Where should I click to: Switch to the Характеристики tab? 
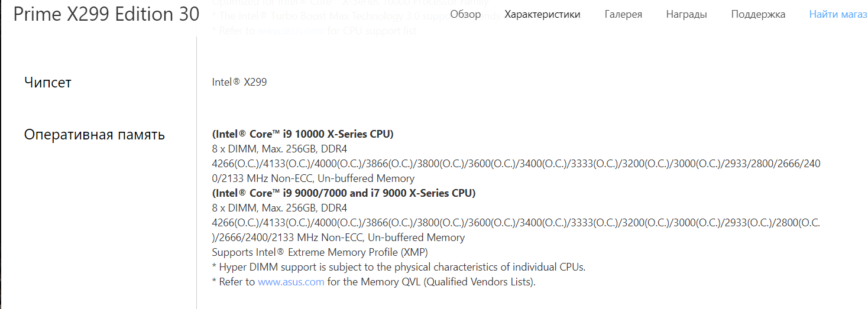(542, 14)
